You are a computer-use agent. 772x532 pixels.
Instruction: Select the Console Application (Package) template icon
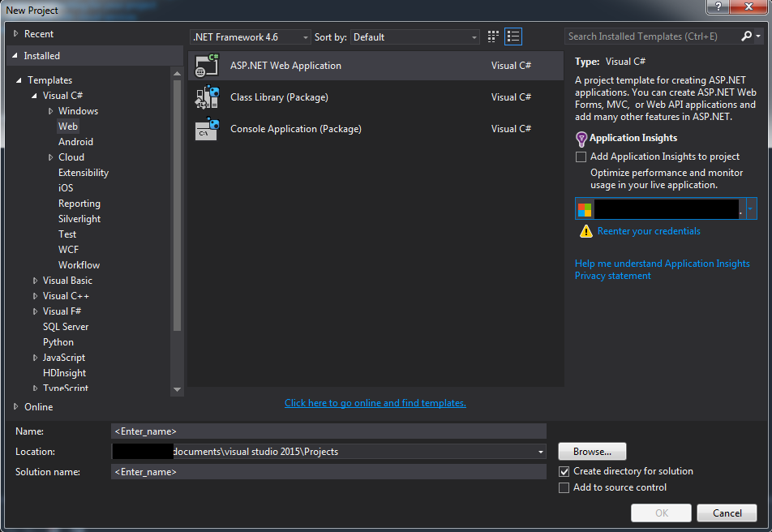click(207, 129)
